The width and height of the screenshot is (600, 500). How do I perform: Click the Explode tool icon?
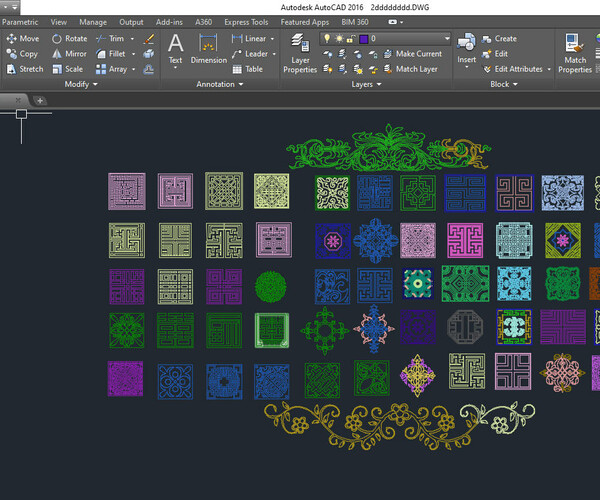pos(149,54)
